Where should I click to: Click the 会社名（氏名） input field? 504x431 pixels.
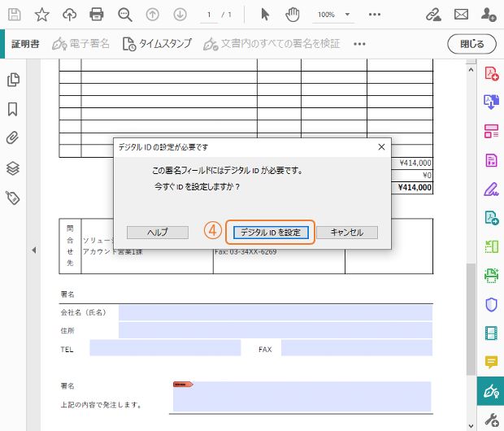(x=276, y=312)
